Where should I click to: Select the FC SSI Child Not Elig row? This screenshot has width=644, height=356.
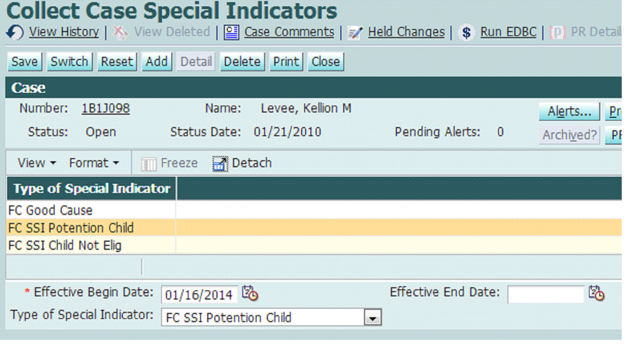click(65, 246)
